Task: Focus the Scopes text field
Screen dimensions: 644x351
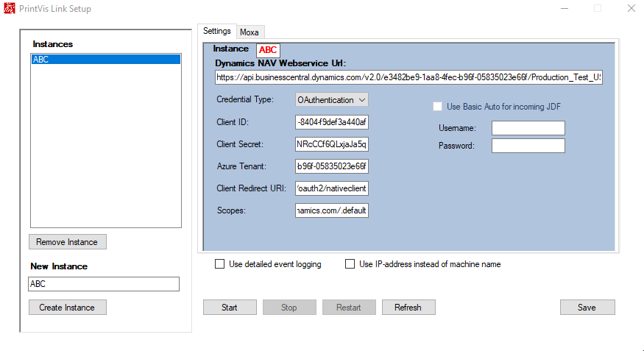Action: coord(331,211)
